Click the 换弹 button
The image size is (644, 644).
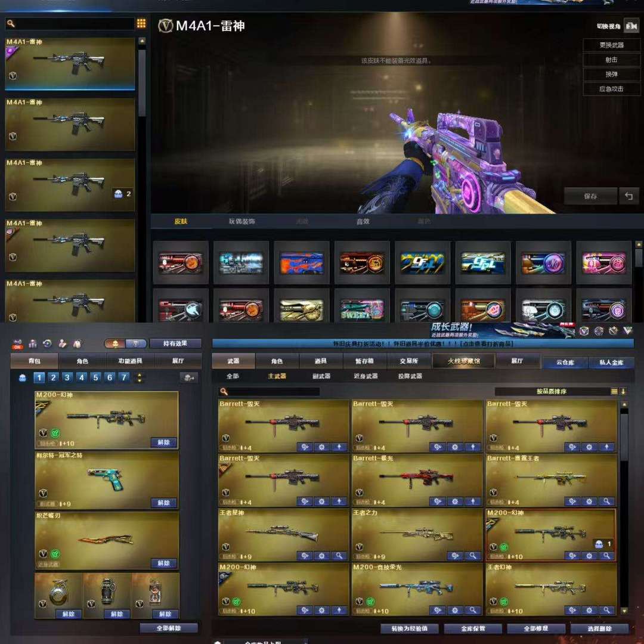click(x=612, y=75)
